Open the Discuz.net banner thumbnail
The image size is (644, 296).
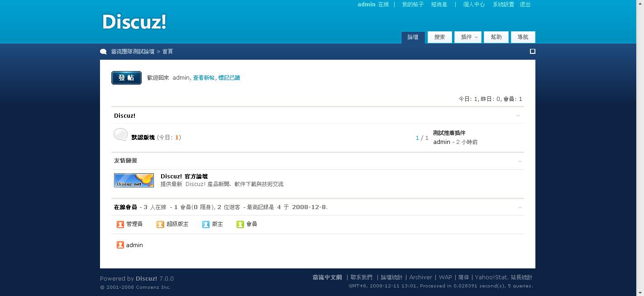click(134, 180)
